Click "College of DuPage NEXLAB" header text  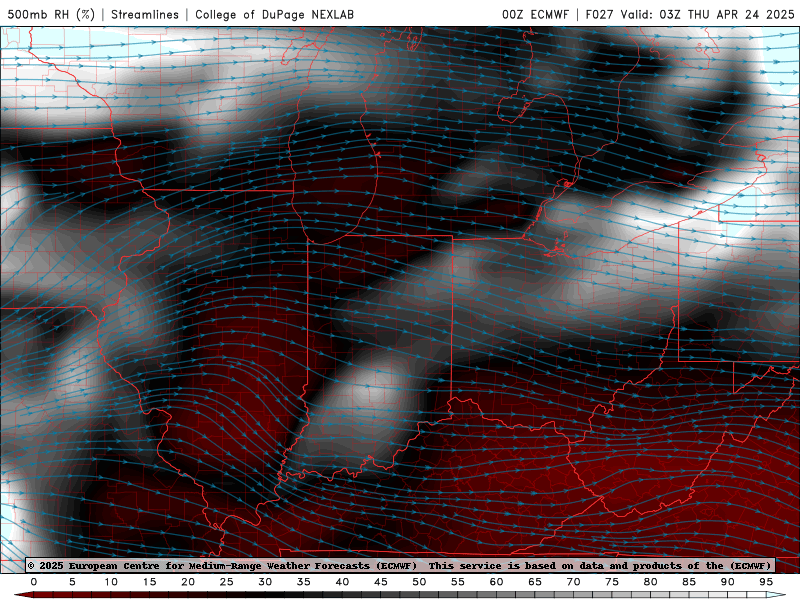[x=274, y=14]
